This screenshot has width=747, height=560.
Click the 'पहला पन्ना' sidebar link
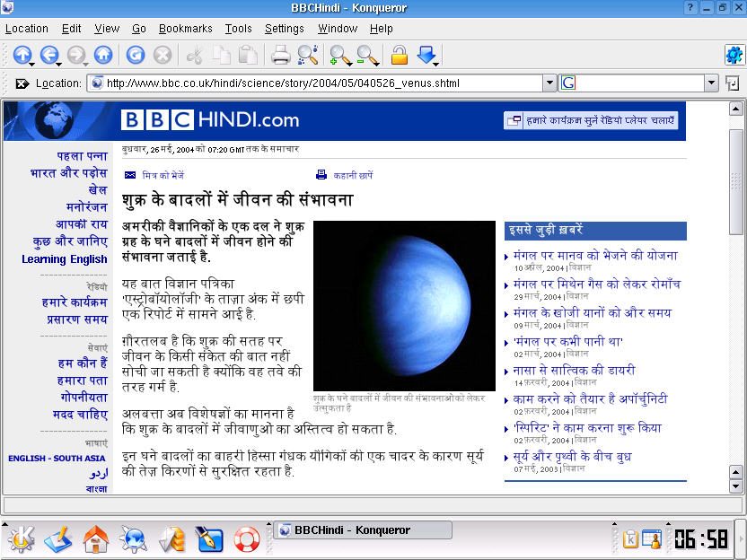(x=82, y=156)
